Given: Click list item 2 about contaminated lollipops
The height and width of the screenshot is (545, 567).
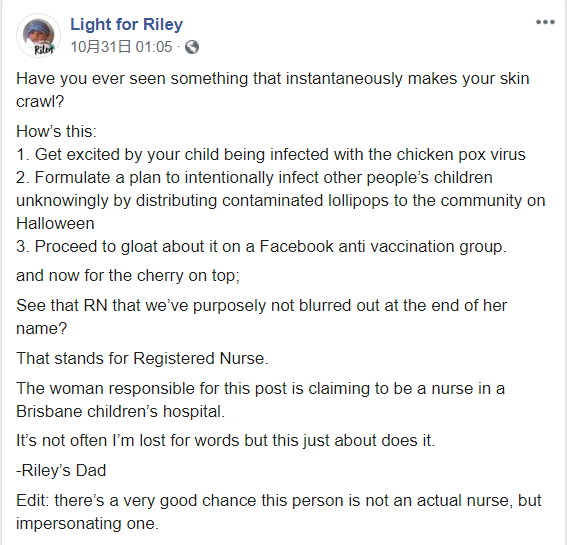Looking at the screenshot, I should coord(281,200).
